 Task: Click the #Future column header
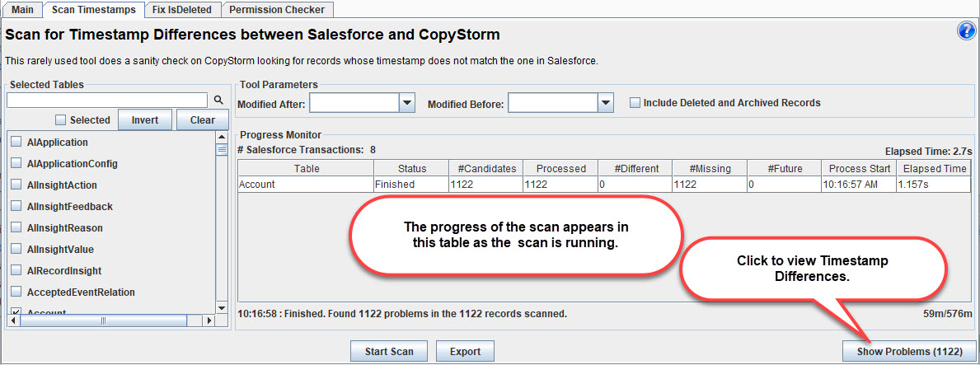(x=785, y=168)
